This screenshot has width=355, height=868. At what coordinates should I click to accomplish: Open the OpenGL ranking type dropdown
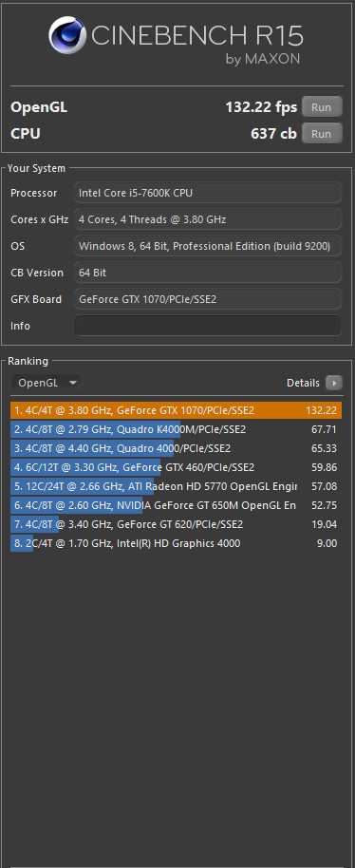[46, 383]
